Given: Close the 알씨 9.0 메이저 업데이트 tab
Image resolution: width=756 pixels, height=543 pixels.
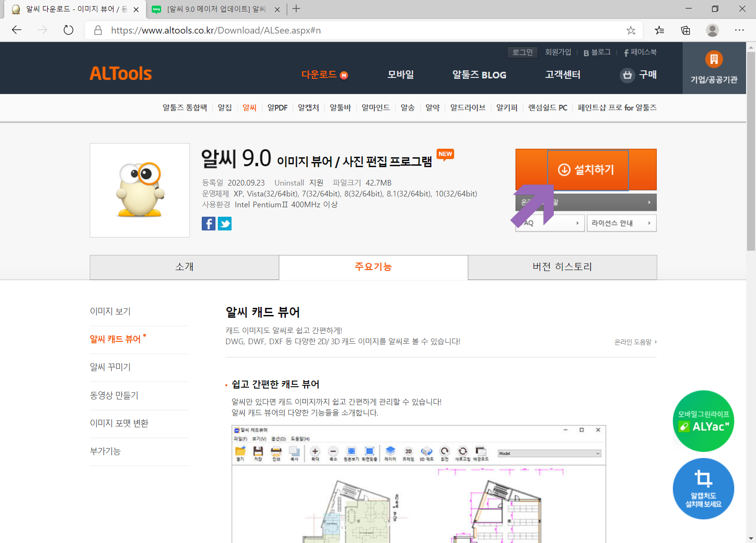Looking at the screenshot, I should coord(277,9).
